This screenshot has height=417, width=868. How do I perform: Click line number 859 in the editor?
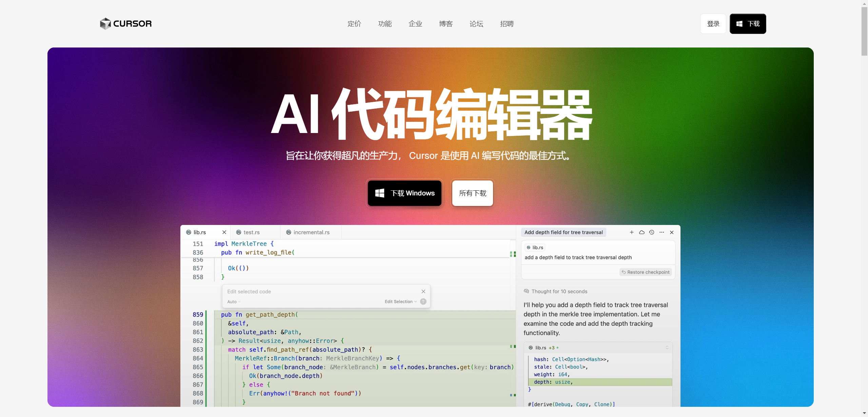(x=198, y=315)
